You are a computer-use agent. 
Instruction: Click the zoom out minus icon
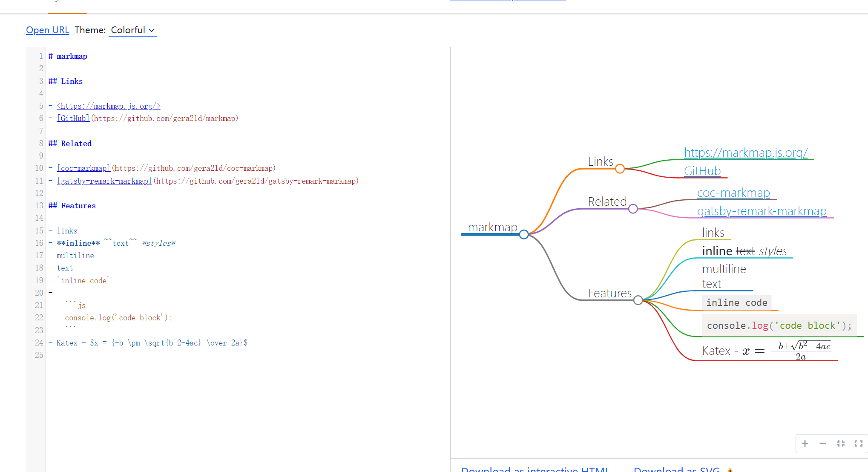(x=822, y=443)
